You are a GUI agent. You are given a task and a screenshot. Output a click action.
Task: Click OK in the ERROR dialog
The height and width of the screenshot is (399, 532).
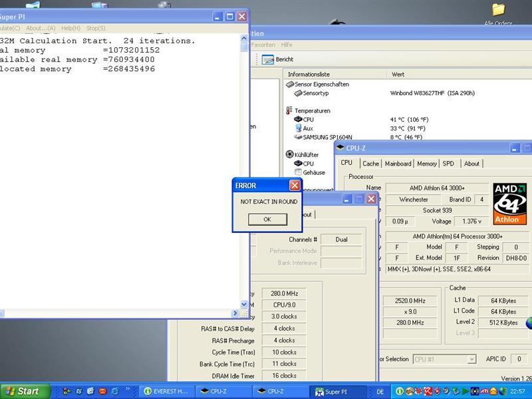[x=267, y=219]
